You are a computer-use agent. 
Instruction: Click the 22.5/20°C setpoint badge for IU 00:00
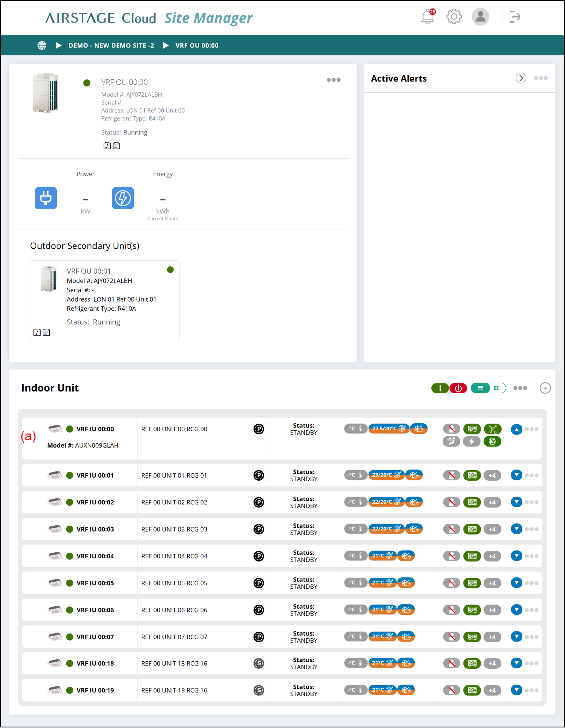click(388, 429)
